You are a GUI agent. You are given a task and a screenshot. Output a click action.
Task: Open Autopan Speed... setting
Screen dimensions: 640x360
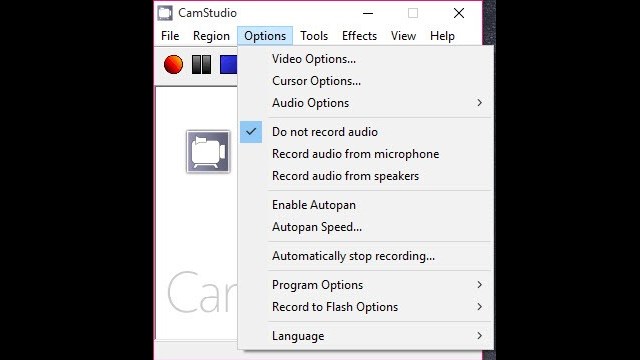coord(366,227)
